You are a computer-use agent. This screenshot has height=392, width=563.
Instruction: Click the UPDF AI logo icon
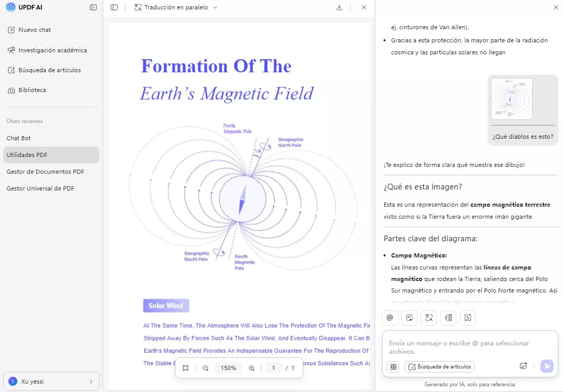pyautogui.click(x=11, y=7)
